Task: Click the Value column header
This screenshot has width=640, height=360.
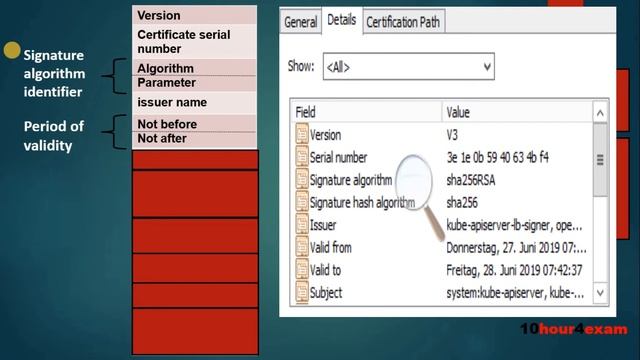Action: 517,112
